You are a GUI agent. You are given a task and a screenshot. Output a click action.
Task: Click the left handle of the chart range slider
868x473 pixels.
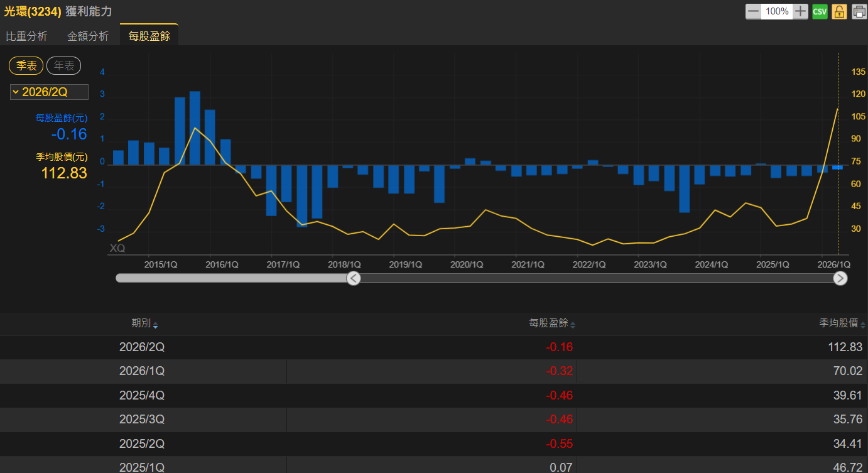[354, 278]
